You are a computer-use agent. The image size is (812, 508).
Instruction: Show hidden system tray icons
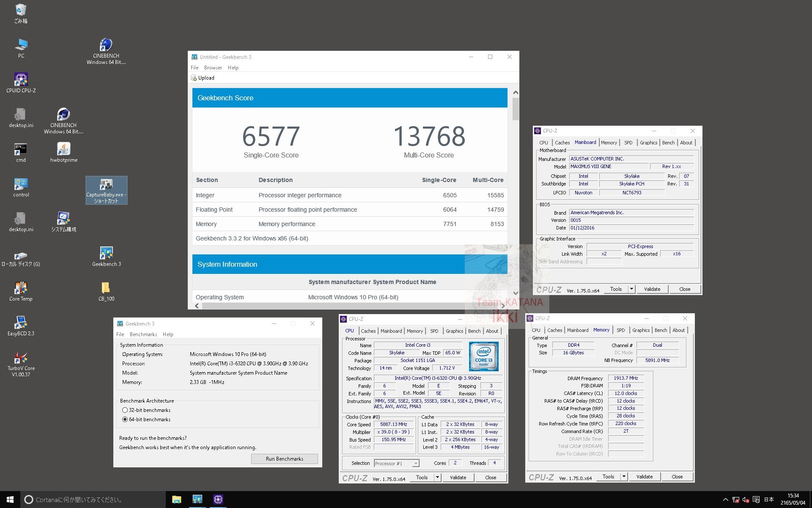[725, 500]
